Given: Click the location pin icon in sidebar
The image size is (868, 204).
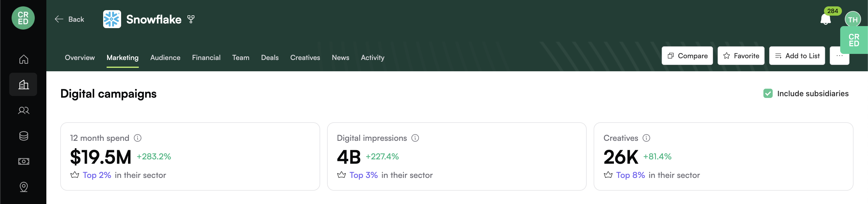Looking at the screenshot, I should coord(23,187).
